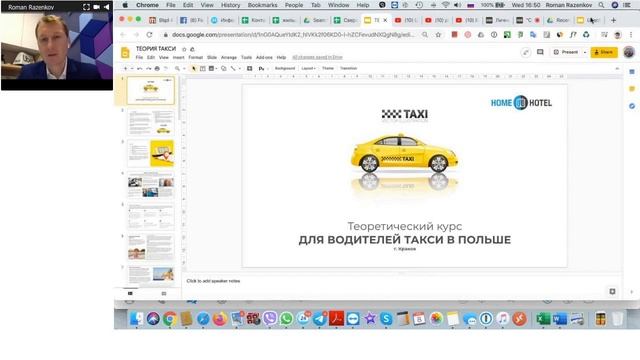Open the File menu in Slides
This screenshot has width=640, height=360.
[139, 58]
